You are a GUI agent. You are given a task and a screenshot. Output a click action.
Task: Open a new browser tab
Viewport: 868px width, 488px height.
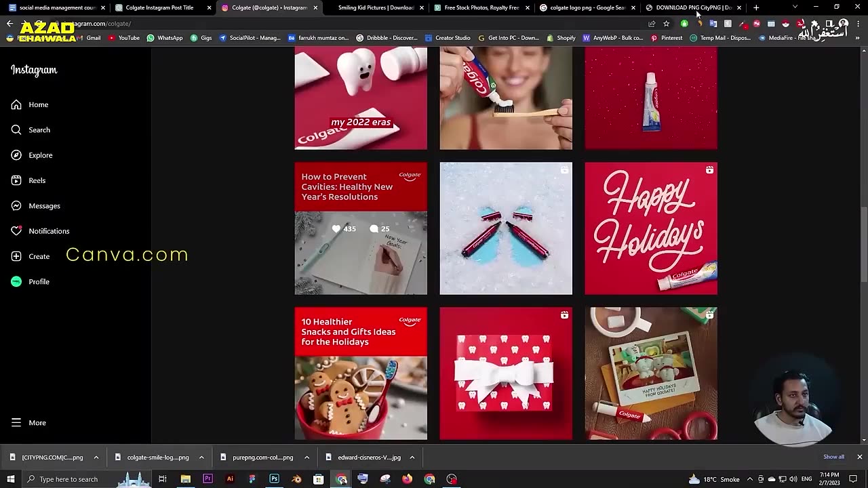click(756, 7)
